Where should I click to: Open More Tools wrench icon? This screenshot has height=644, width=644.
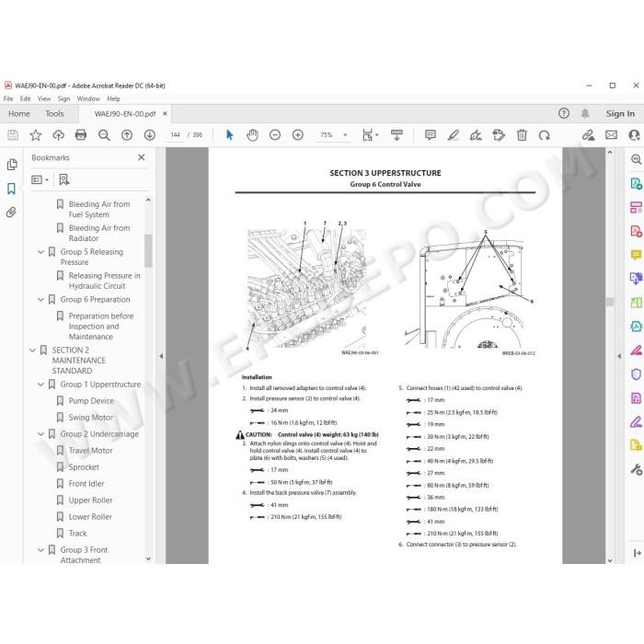click(636, 469)
